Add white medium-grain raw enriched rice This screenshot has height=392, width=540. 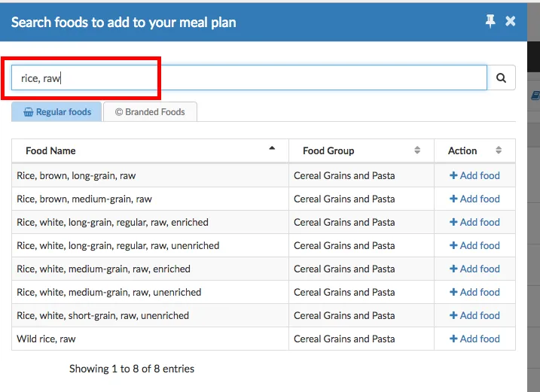tap(474, 269)
